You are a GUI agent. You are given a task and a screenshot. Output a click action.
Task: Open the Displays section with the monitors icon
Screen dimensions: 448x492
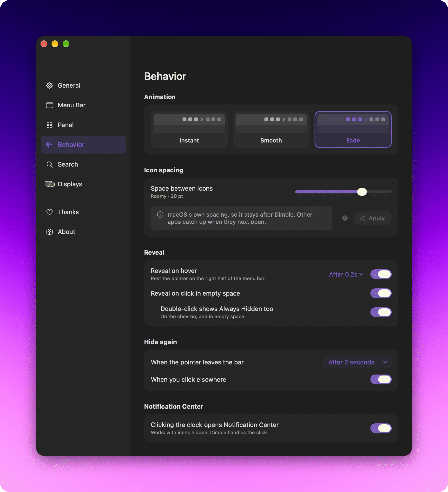point(83,184)
